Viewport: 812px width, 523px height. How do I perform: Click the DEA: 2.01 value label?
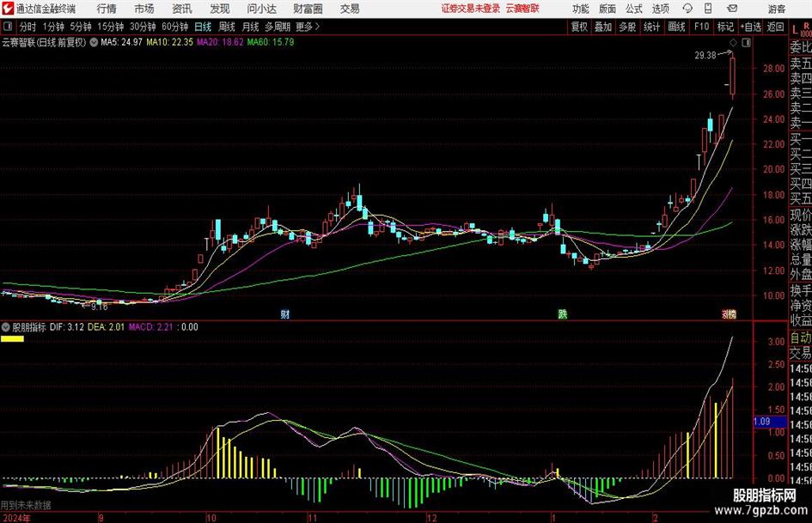[107, 326]
